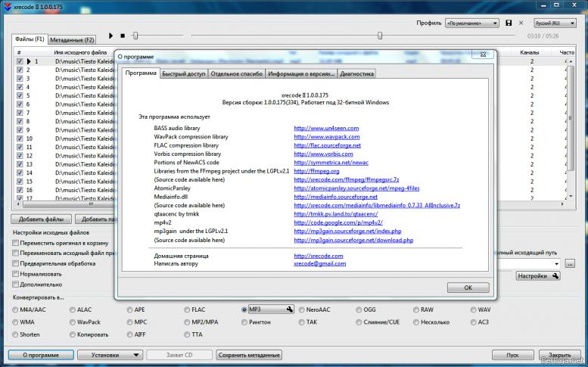Image resolution: width=588 pixels, height=367 pixels.
Task: Choose the Shorten format option
Action: [15, 334]
